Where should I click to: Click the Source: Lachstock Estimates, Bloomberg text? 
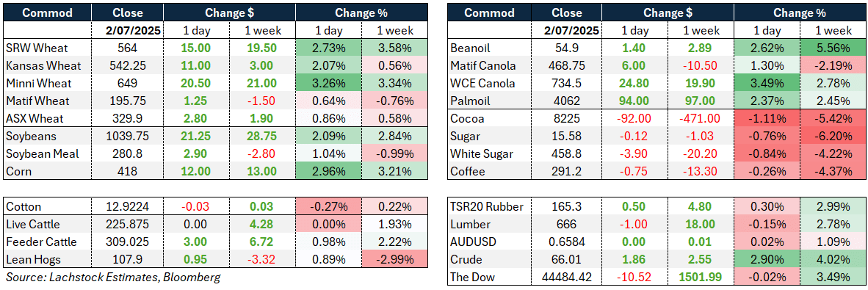(x=112, y=278)
